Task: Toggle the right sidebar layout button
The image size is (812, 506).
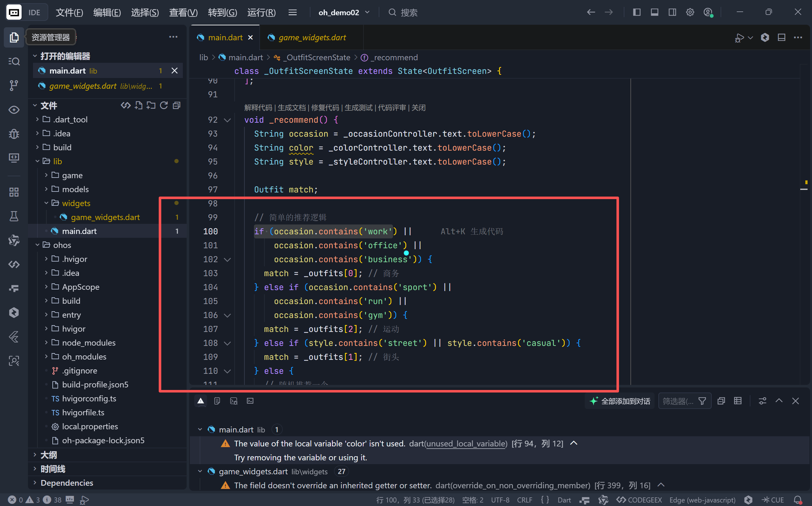Action: click(672, 12)
